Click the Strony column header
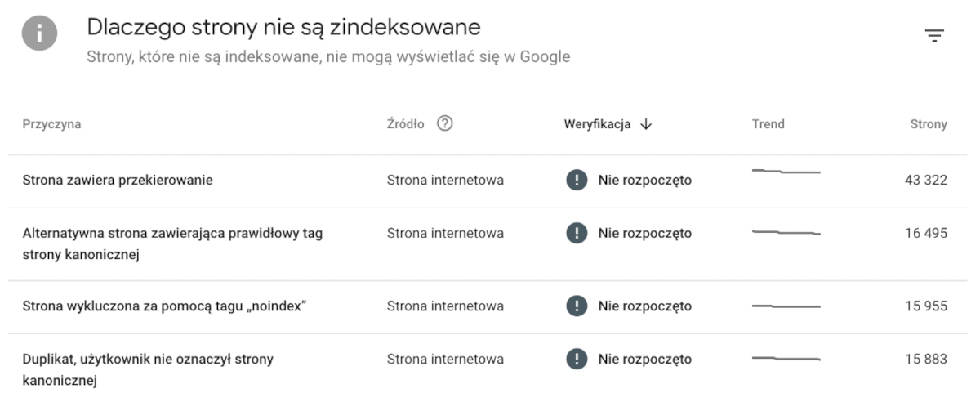 coord(929,124)
